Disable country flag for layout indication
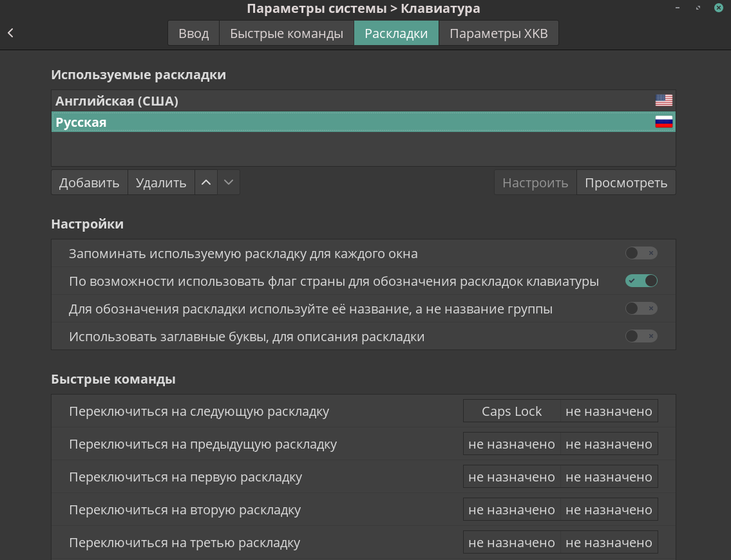This screenshot has width=731, height=560. (x=641, y=281)
